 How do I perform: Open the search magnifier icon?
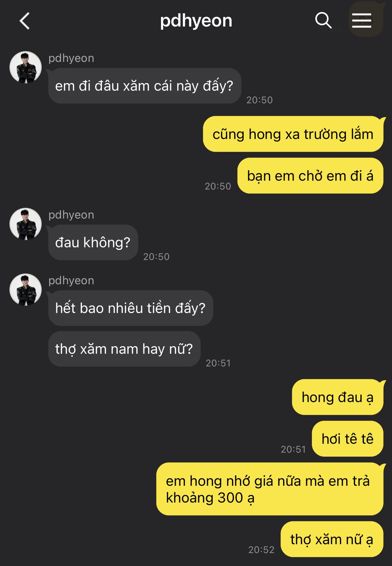click(323, 21)
